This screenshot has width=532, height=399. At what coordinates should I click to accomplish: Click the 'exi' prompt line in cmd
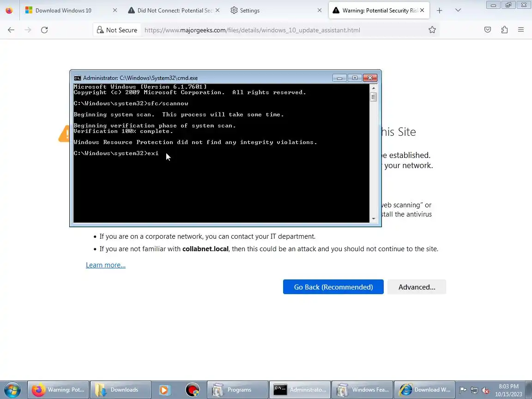click(116, 153)
